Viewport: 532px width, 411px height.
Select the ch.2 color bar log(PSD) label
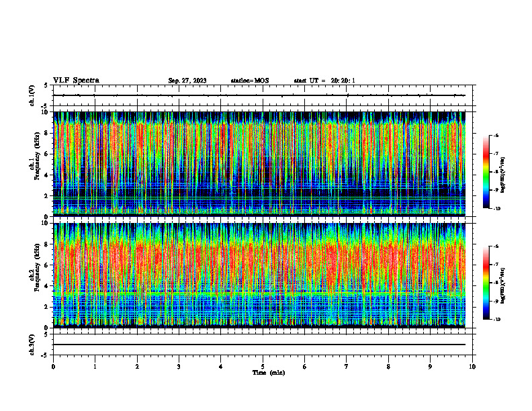coord(503,285)
